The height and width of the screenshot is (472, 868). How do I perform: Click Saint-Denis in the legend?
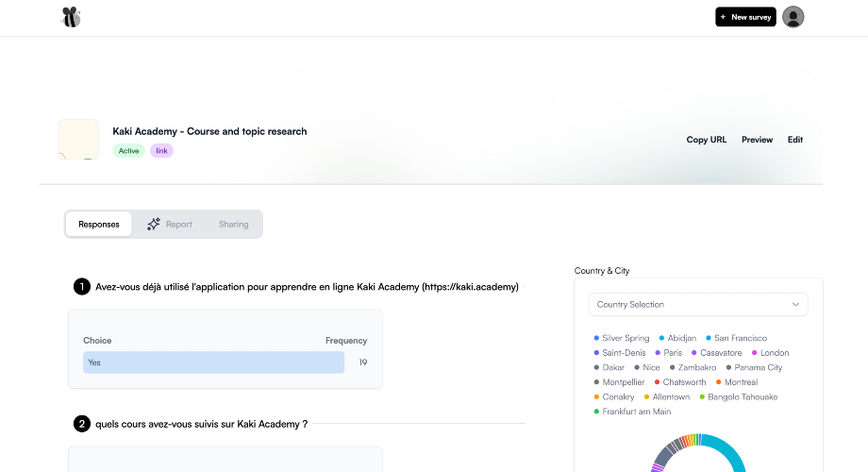(x=620, y=353)
